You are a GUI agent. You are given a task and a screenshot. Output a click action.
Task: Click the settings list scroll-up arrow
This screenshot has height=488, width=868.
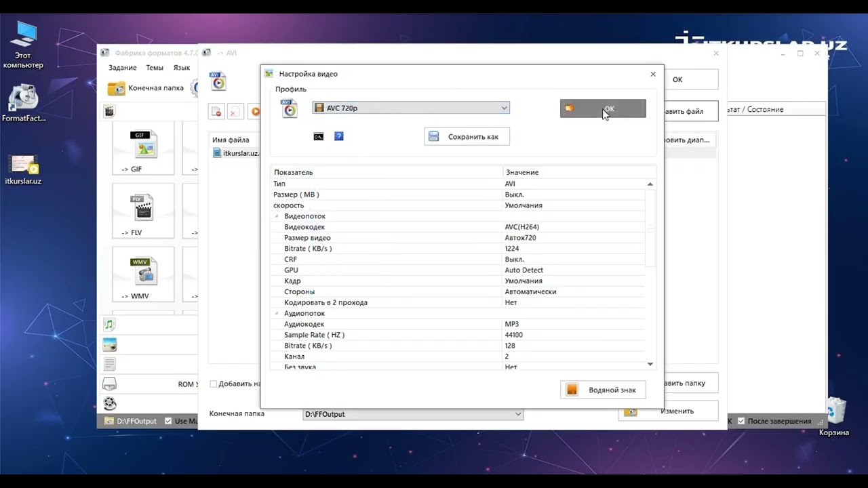[650, 184]
